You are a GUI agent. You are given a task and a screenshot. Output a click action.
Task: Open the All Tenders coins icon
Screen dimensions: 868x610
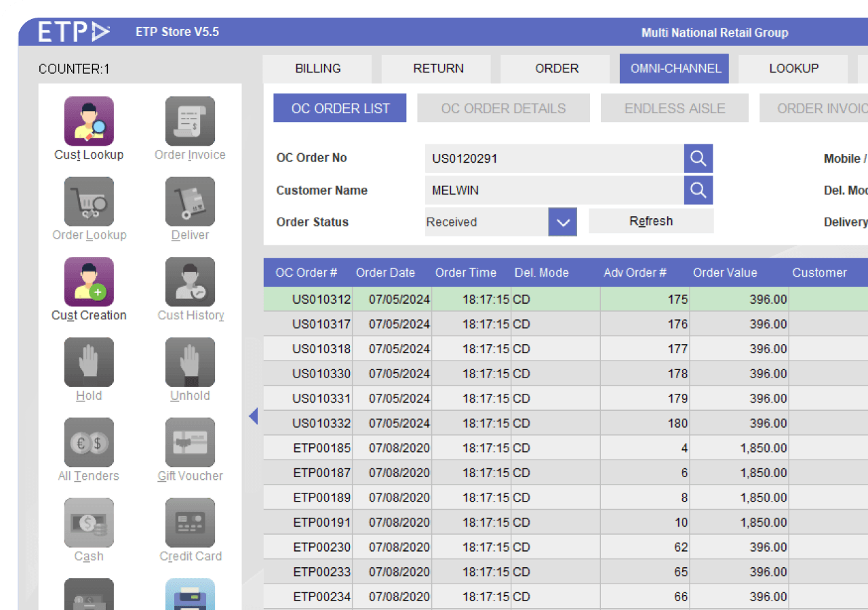(89, 443)
